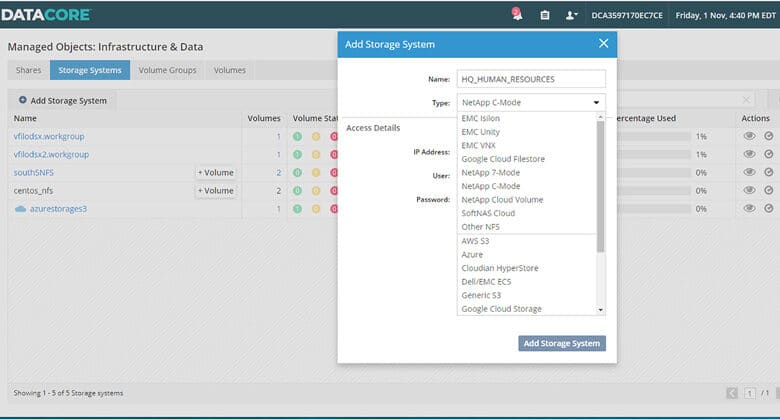
Task: Close the Add Storage System dialog
Action: [x=603, y=44]
